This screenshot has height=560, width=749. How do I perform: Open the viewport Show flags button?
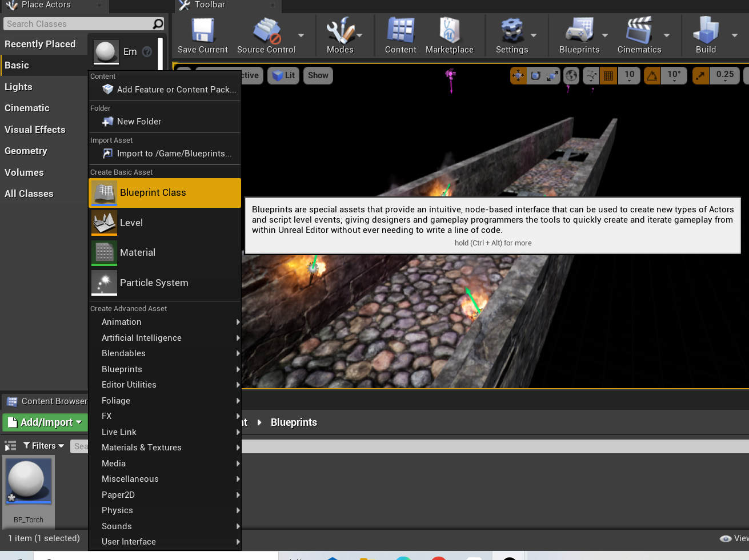coord(318,75)
